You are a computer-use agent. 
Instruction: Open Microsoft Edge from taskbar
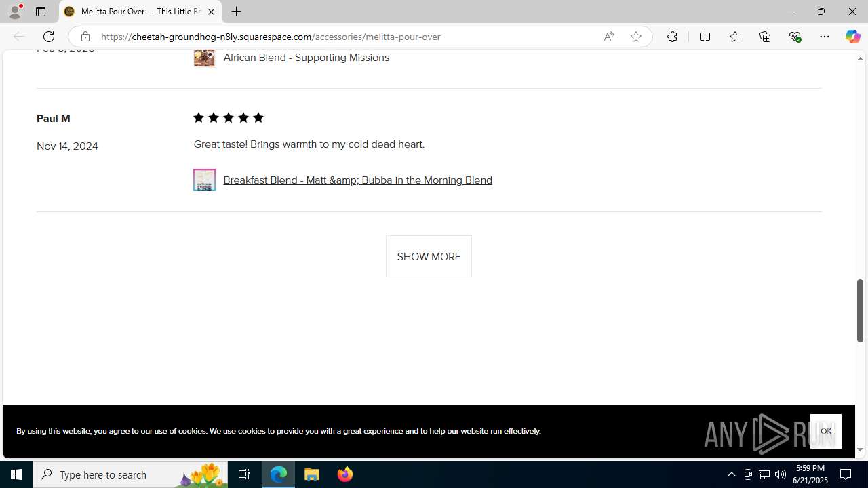pyautogui.click(x=279, y=474)
